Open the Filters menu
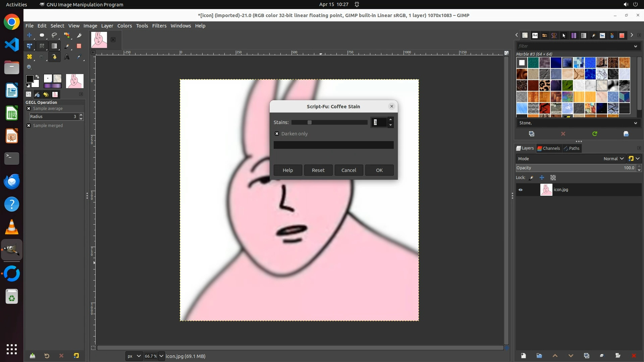This screenshot has height=362, width=644. pos(159,26)
